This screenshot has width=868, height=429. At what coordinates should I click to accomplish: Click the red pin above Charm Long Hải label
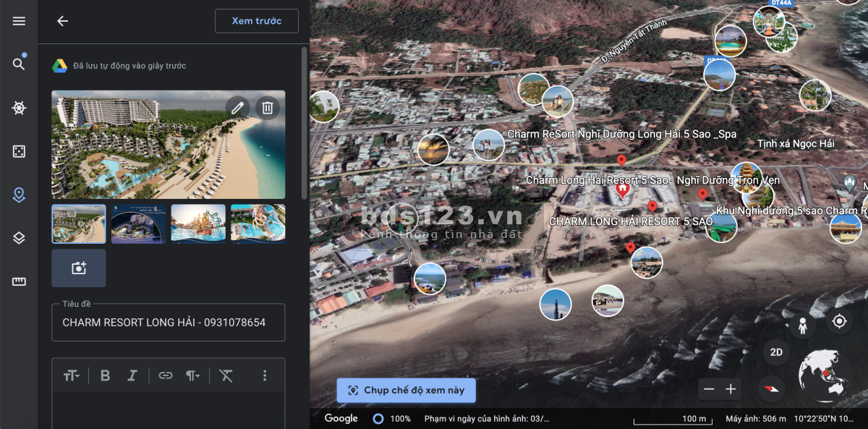coord(621,161)
